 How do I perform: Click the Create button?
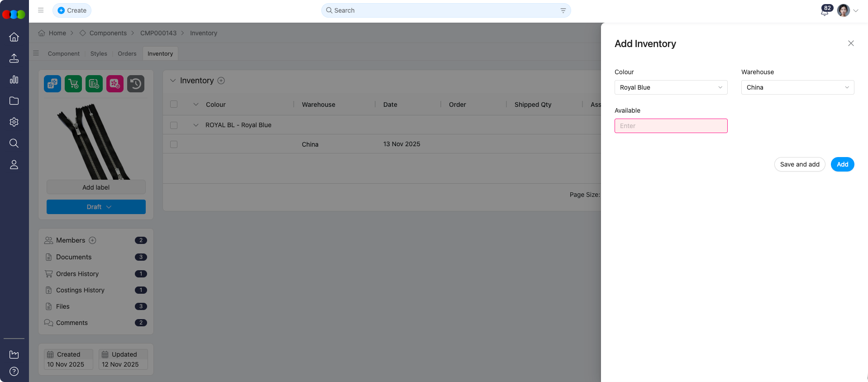[x=72, y=10]
